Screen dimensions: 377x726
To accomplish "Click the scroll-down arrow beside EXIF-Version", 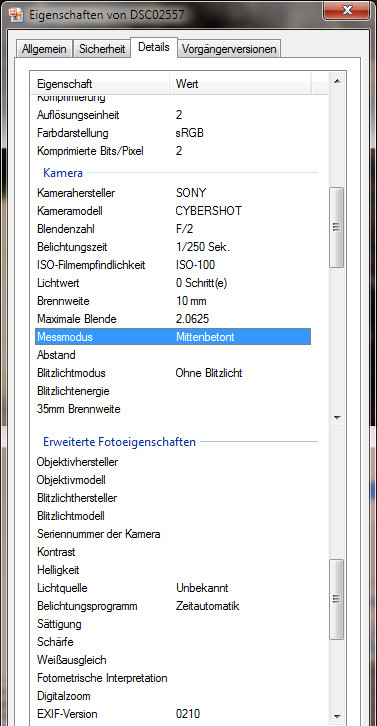I will point(337,715).
